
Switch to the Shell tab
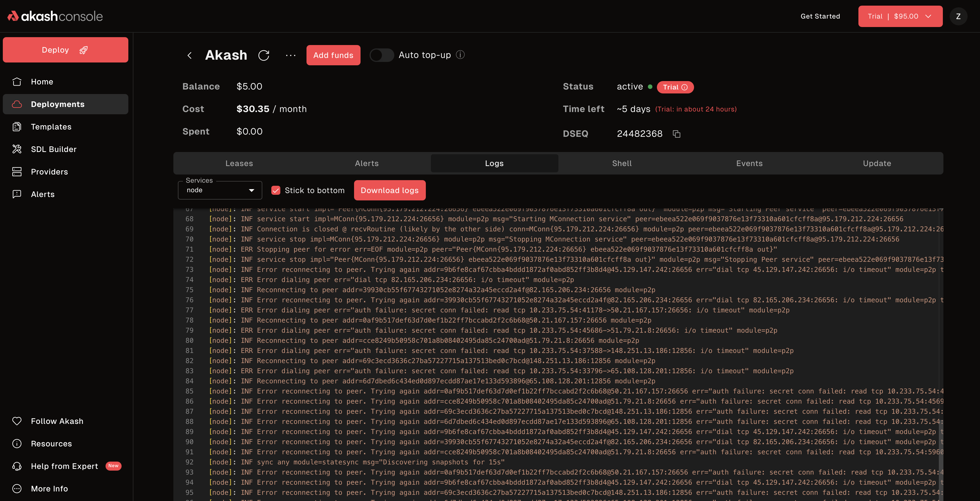tap(622, 163)
